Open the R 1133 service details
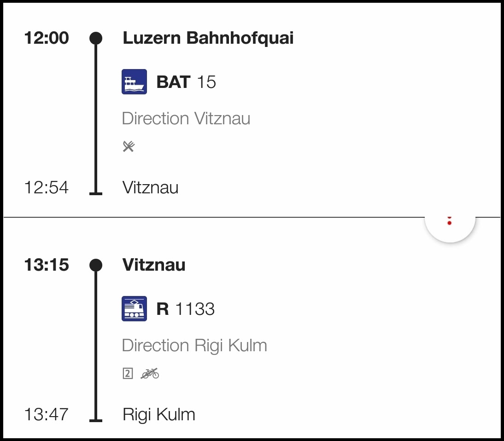Screen dimensions: 504x441 point(185,308)
